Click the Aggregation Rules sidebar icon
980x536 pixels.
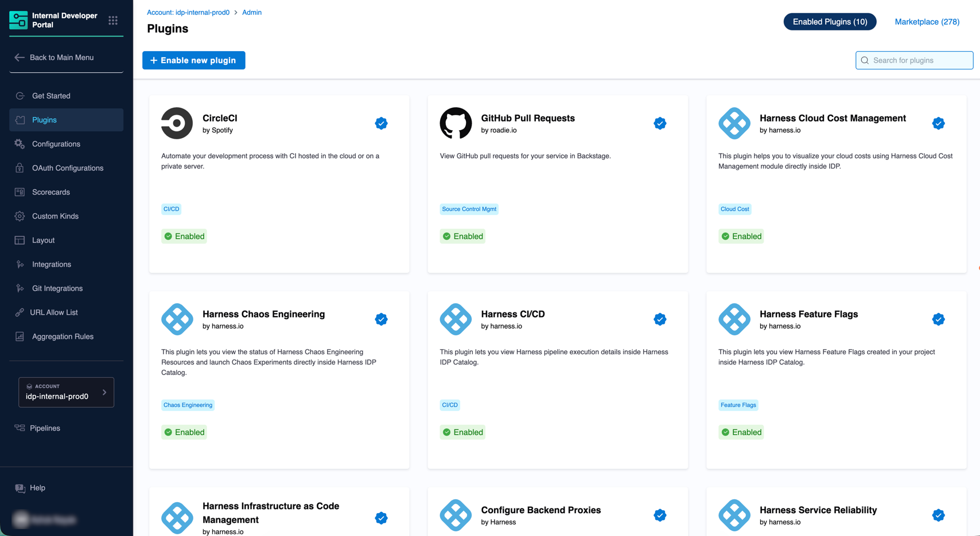point(20,337)
